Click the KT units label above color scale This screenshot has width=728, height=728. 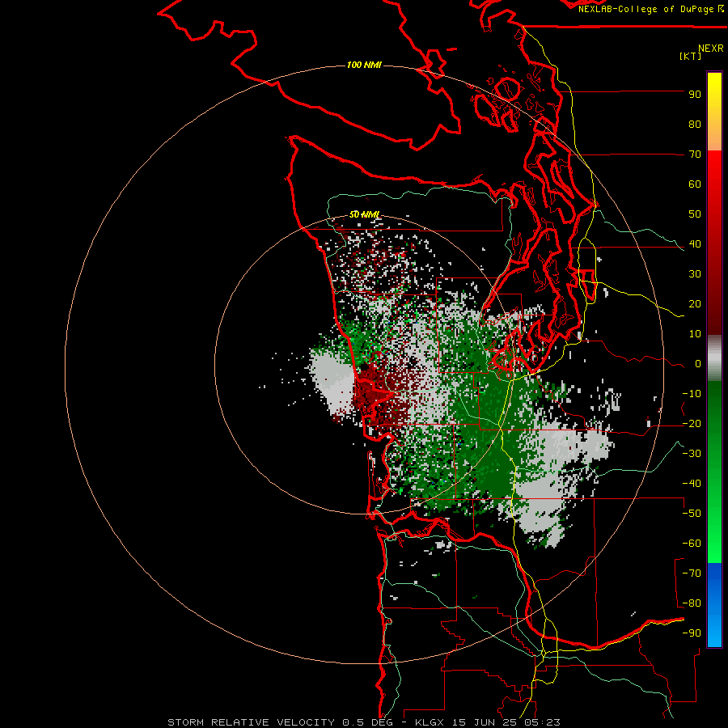[691, 56]
